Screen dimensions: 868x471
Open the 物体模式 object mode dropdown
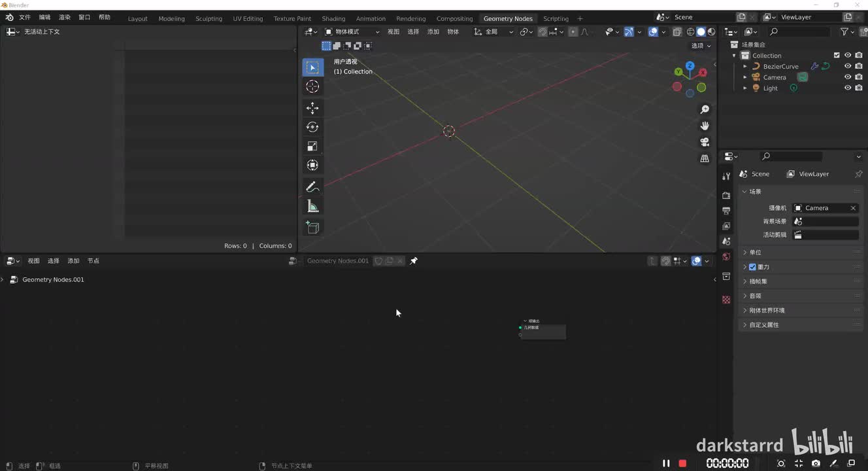tap(352, 31)
